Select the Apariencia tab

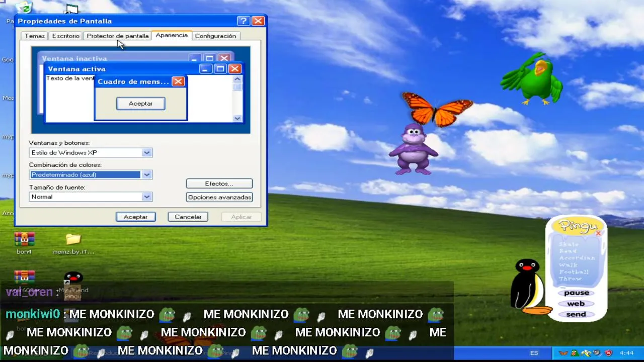coord(172,35)
